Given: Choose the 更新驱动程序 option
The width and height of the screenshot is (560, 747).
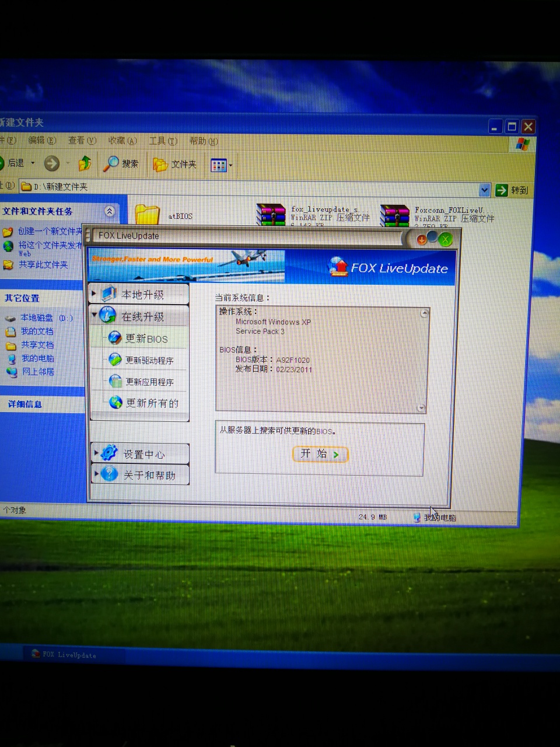Looking at the screenshot, I should point(142,360).
